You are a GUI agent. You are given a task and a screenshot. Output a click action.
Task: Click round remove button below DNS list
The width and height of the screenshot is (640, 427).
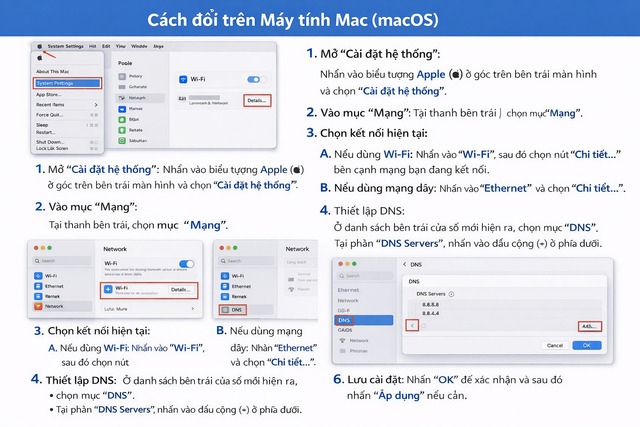click(x=424, y=326)
